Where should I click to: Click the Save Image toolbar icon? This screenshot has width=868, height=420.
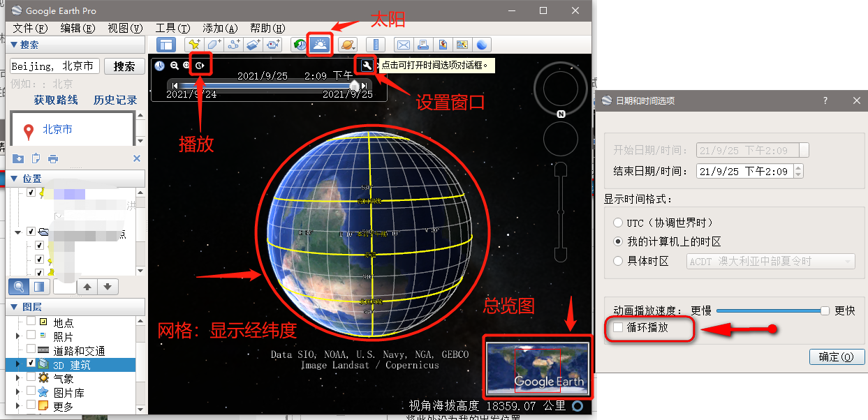(x=443, y=45)
